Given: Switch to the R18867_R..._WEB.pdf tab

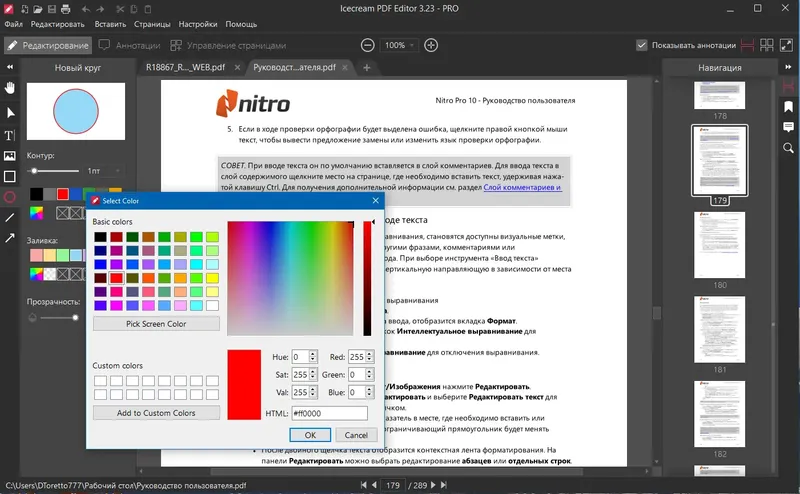Looking at the screenshot, I should (185, 67).
